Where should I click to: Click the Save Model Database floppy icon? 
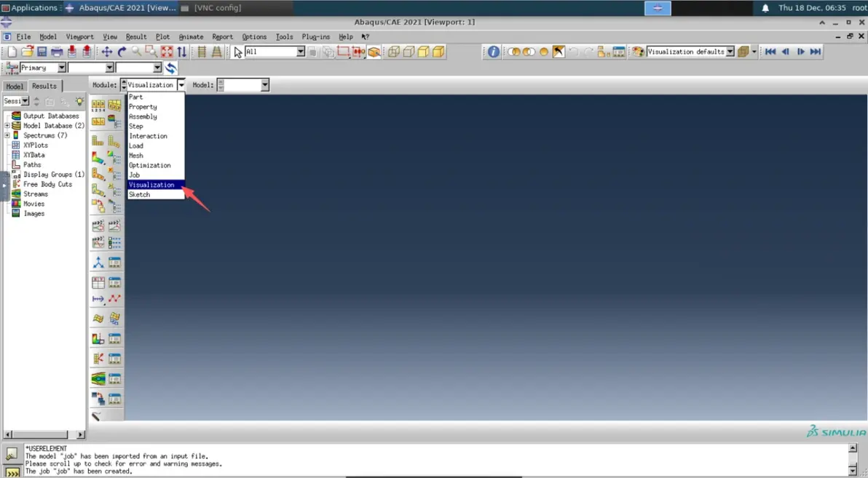coord(42,52)
